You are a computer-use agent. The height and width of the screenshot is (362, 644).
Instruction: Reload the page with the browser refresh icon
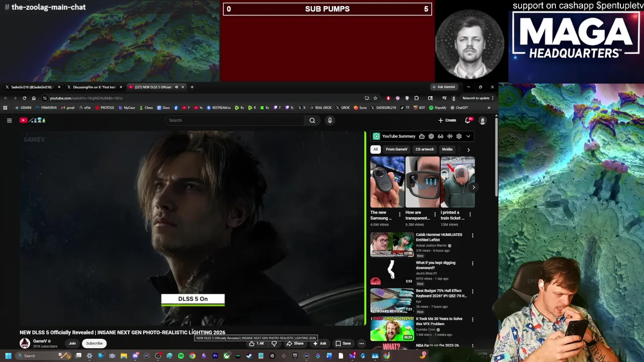pos(24,98)
